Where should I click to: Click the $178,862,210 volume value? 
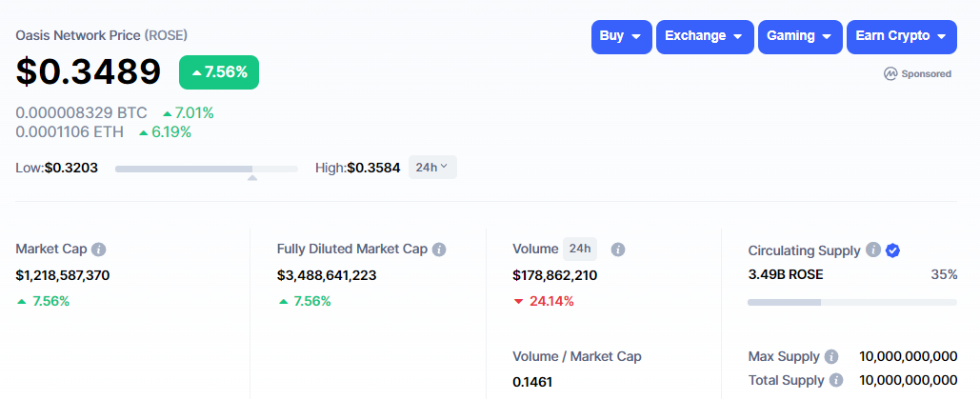[x=555, y=275]
